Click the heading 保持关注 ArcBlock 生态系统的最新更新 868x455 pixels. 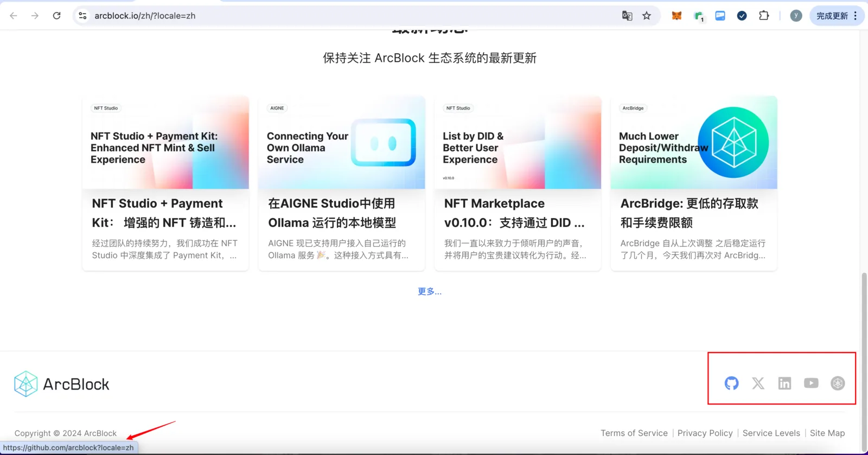coord(430,58)
